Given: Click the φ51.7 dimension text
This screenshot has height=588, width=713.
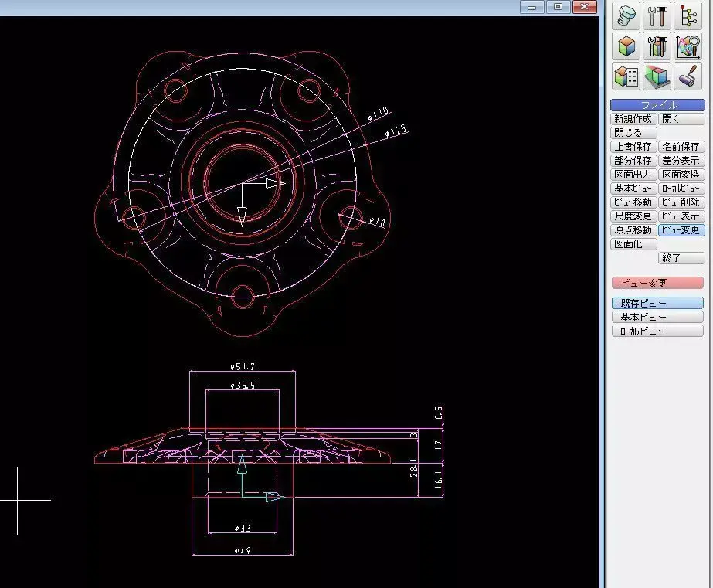Looking at the screenshot, I should click(x=243, y=366).
